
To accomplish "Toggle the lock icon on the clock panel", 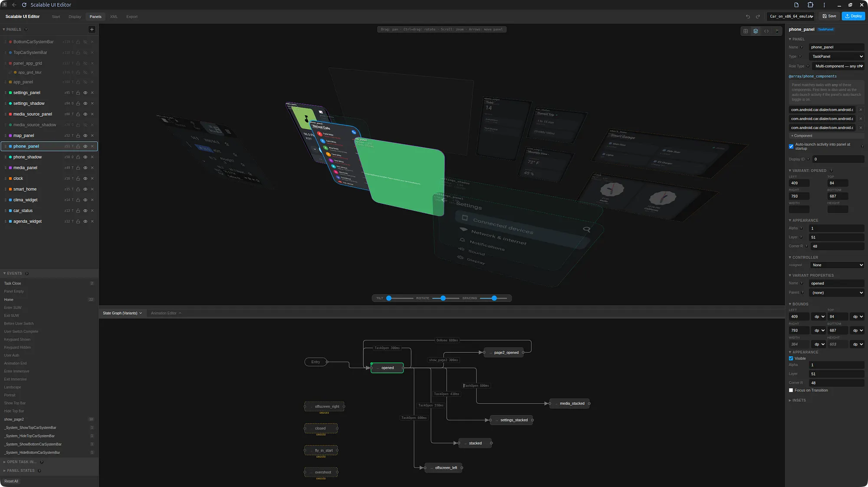I will (78, 179).
